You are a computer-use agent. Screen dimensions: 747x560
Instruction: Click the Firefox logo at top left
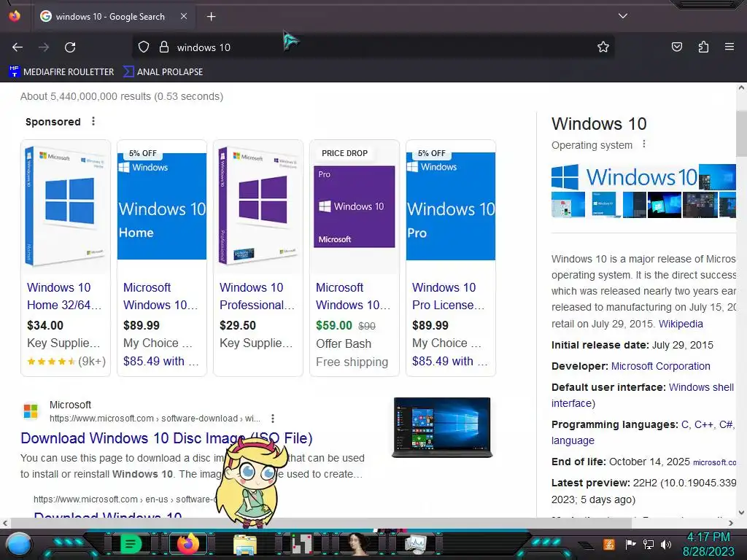tap(15, 16)
